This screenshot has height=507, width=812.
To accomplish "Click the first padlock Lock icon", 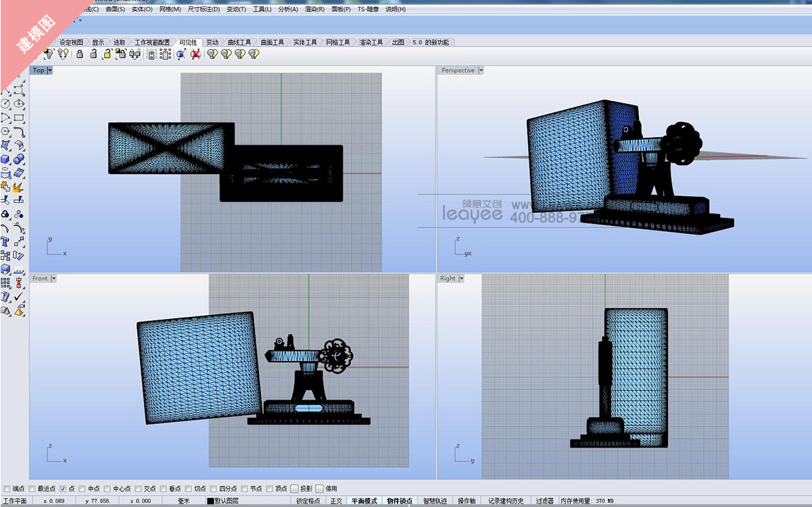I will [80, 54].
